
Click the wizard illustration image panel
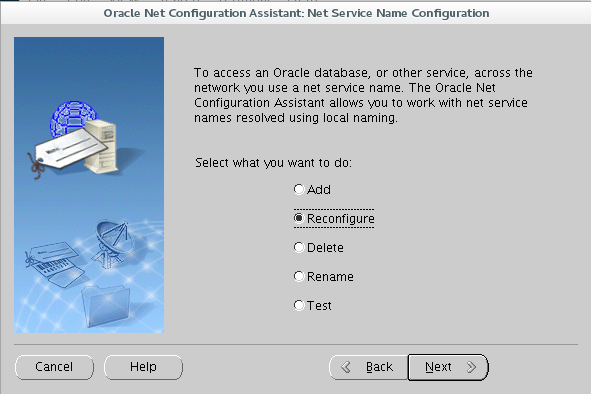tap(89, 185)
